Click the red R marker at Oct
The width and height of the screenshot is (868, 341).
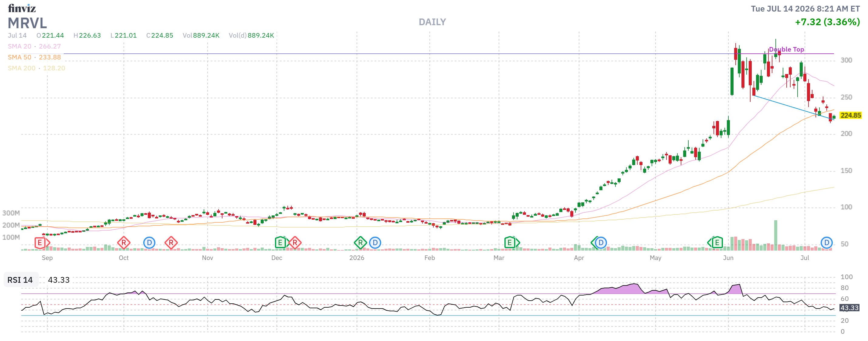click(124, 243)
